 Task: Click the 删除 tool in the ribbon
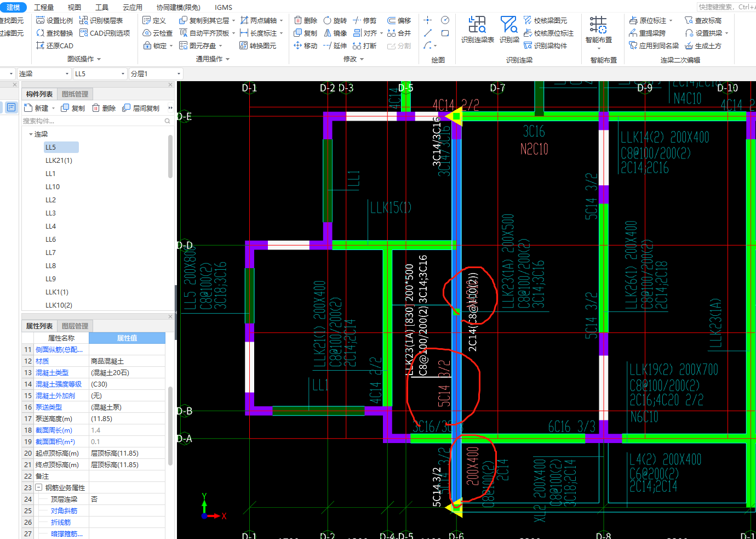[x=305, y=20]
